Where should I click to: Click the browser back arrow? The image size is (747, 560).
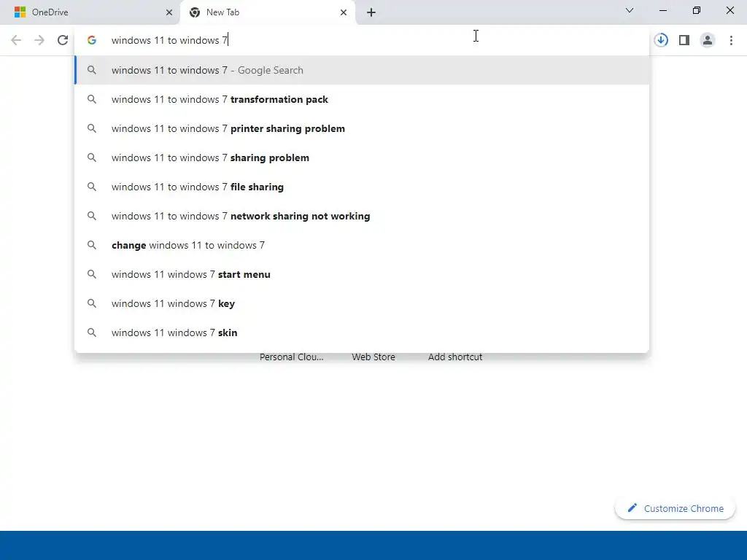click(x=16, y=40)
